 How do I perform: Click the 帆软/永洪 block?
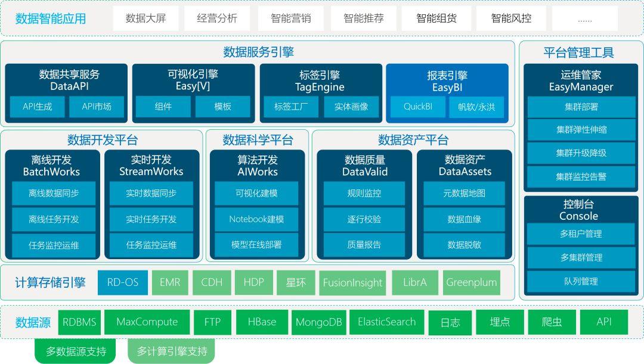tap(476, 107)
